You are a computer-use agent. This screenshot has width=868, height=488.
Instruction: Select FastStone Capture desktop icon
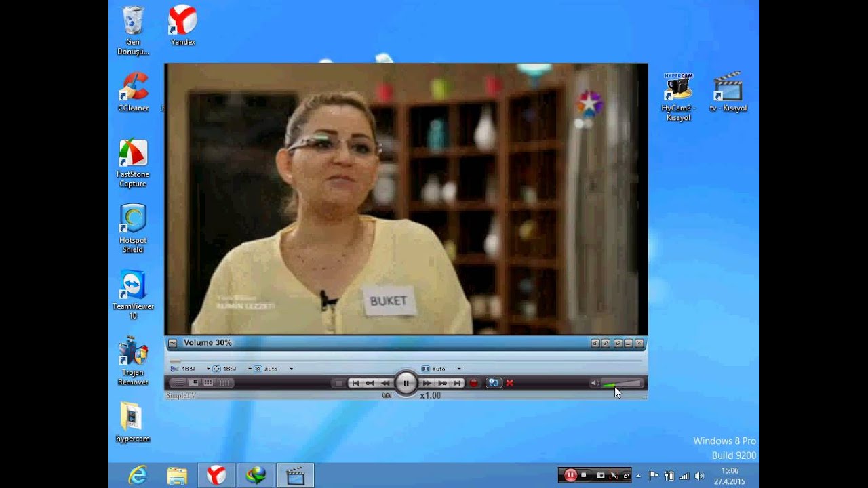tap(133, 163)
